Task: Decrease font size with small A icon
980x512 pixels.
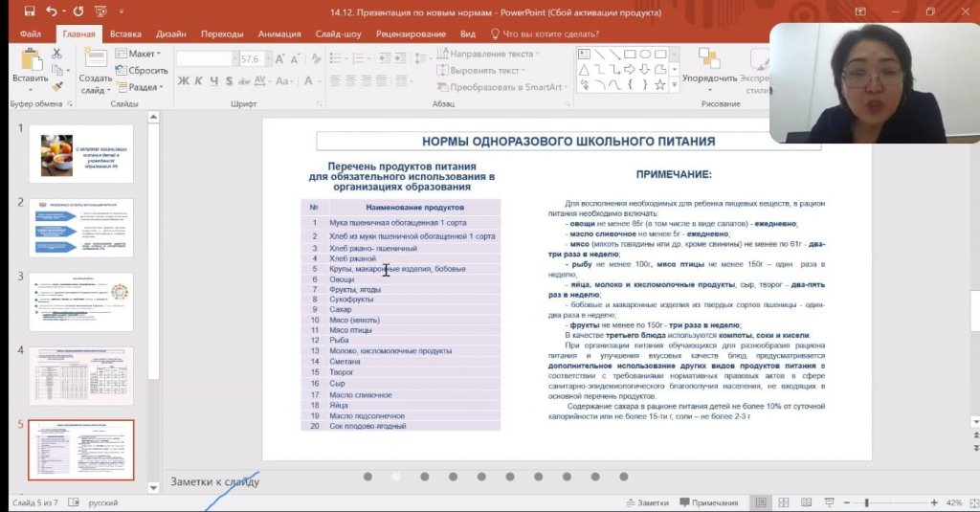Action: pos(295,59)
